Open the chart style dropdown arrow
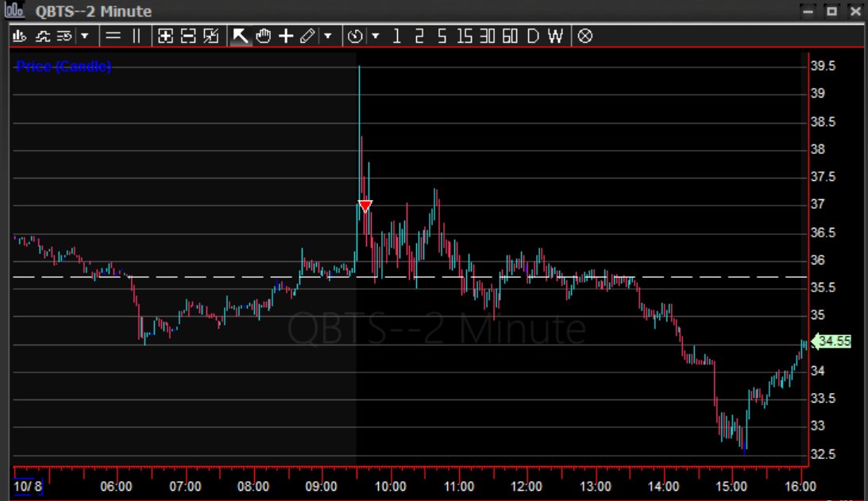 tap(83, 36)
